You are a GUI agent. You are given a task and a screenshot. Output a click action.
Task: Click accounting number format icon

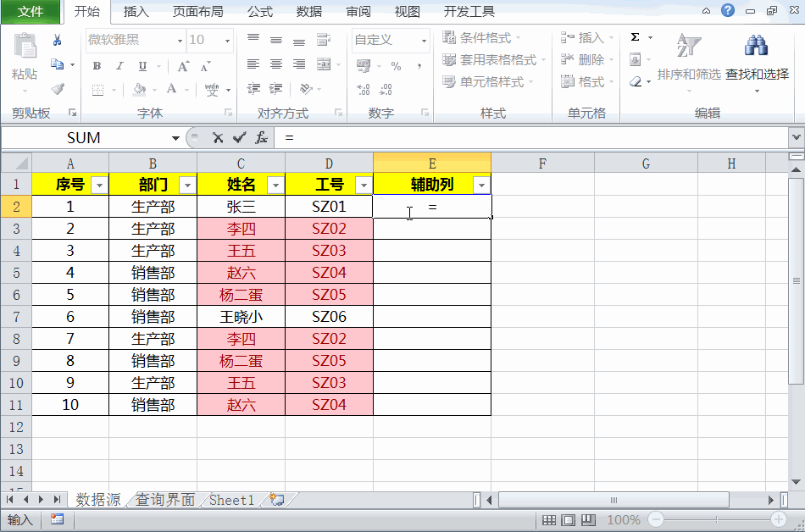[364, 66]
